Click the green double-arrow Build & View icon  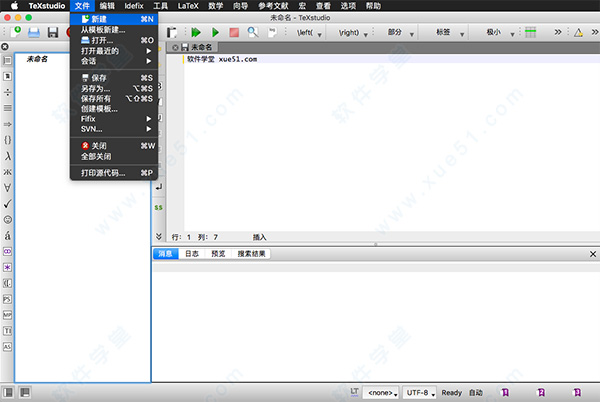pos(196,33)
